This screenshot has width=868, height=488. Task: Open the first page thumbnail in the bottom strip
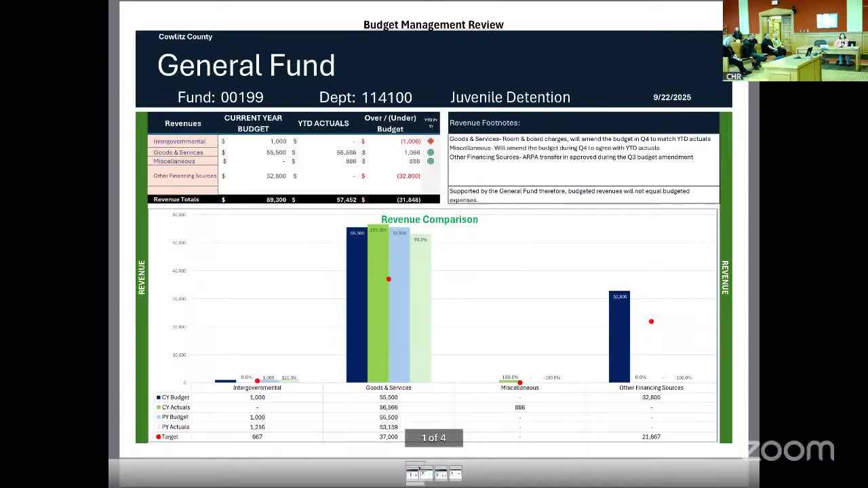coord(412,472)
